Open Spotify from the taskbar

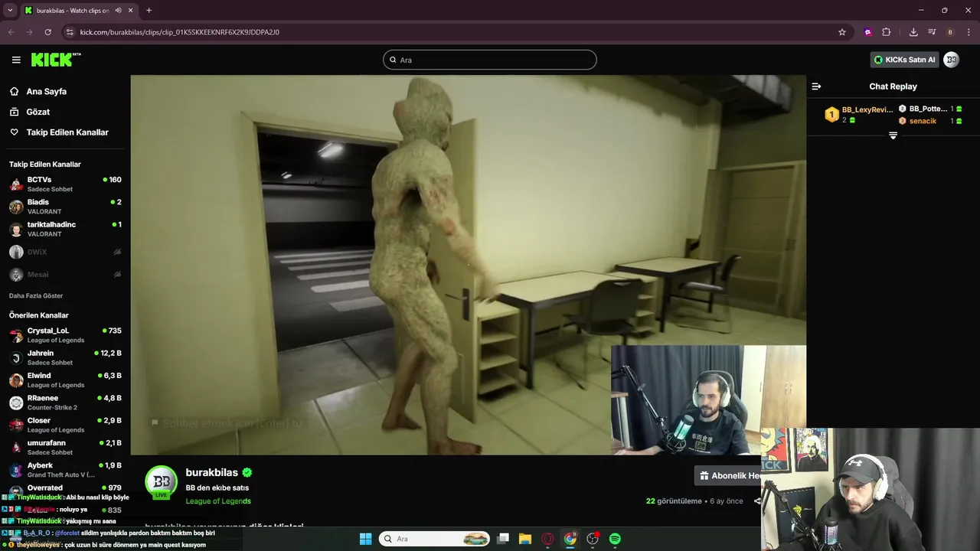[x=615, y=539]
